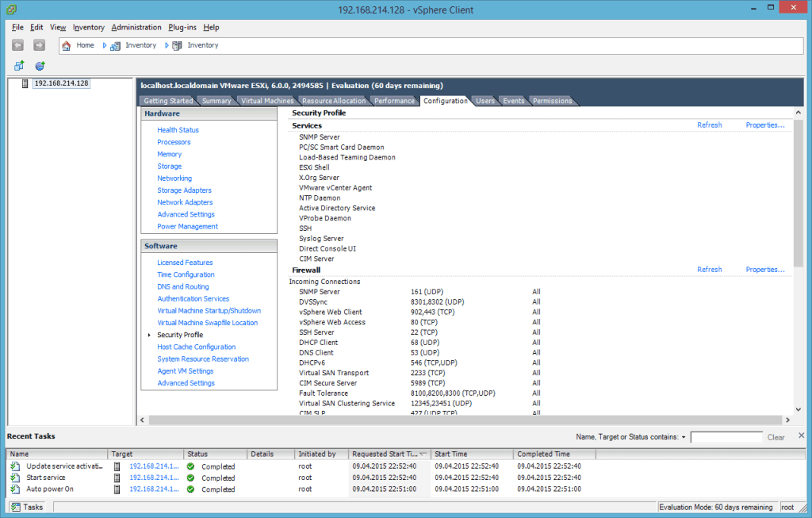The height and width of the screenshot is (518, 812).
Task: Open DNS and Routing settings
Action: 183,286
